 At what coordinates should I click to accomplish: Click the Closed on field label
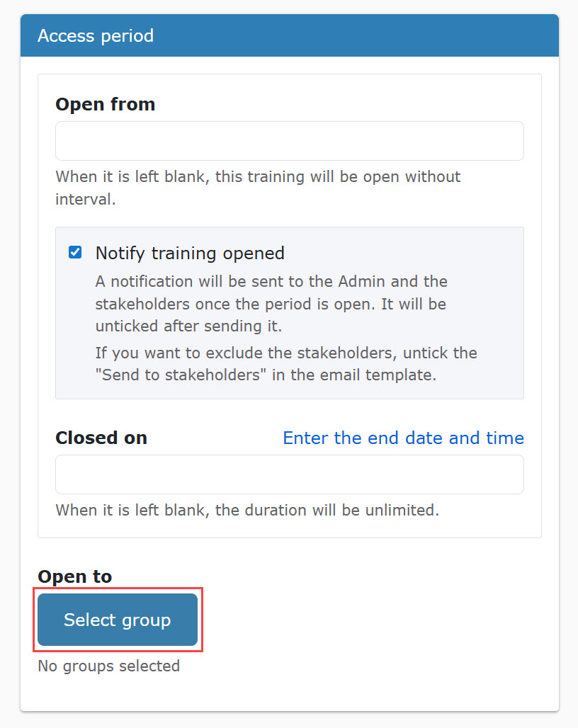click(101, 438)
